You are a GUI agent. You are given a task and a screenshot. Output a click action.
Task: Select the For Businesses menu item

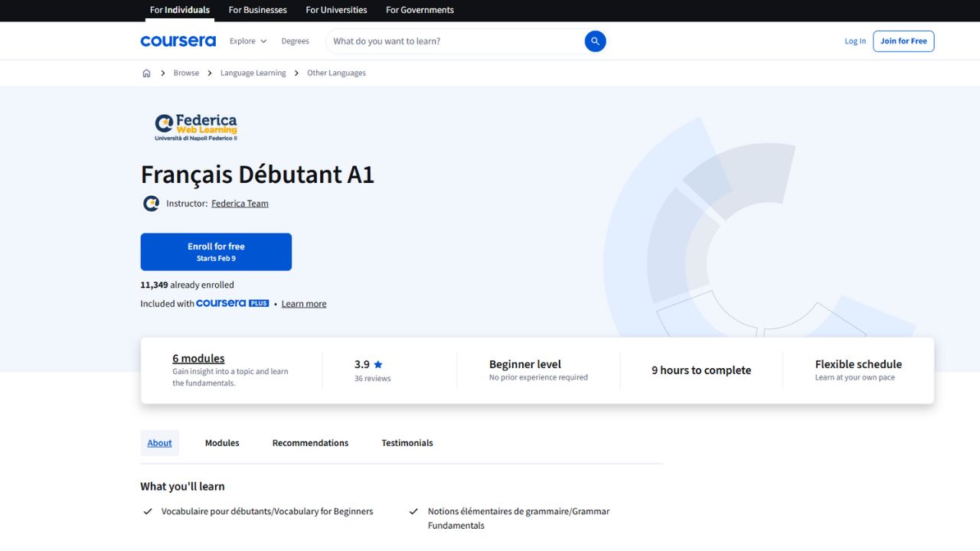[x=257, y=10]
